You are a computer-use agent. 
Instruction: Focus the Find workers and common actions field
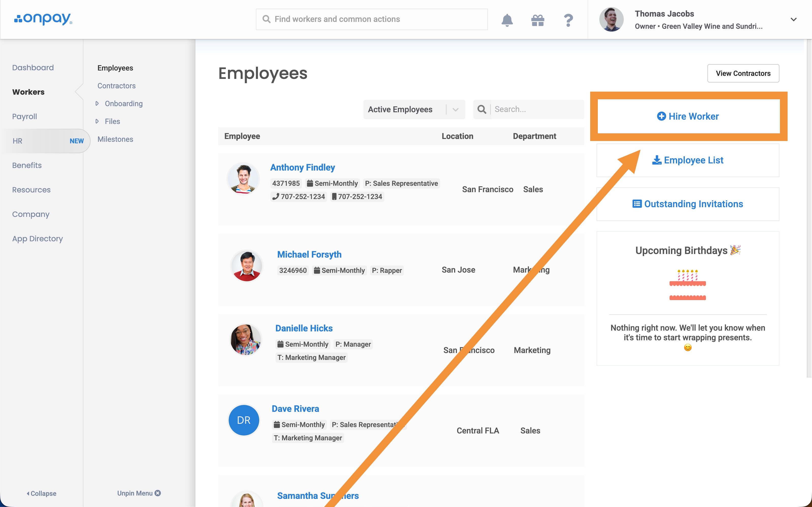coord(372,19)
